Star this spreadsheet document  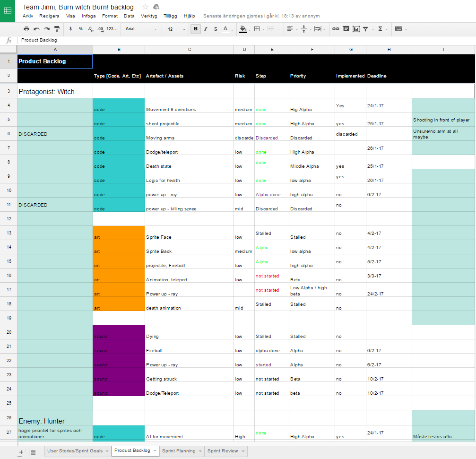coord(146,7)
